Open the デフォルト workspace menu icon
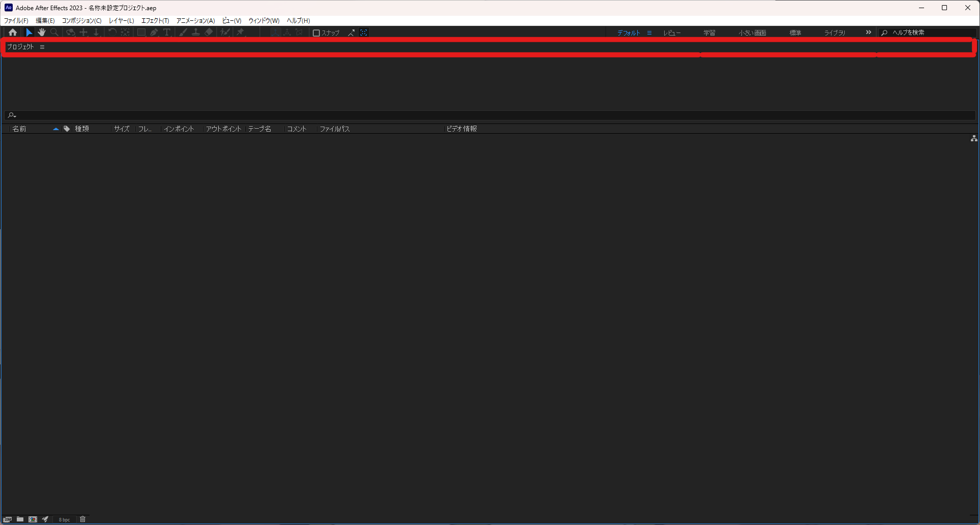The height and width of the screenshot is (525, 980). 649,33
